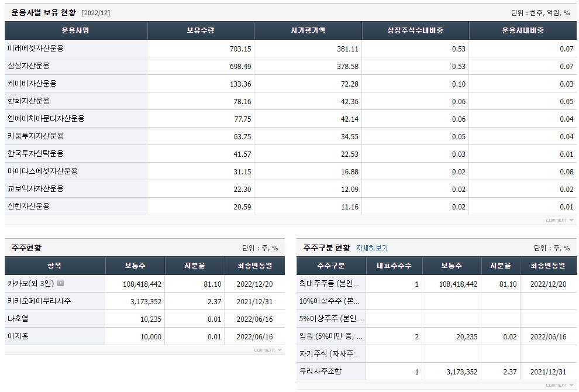Click market value 11.16
Screen dimensions: 579x392
click(x=349, y=207)
